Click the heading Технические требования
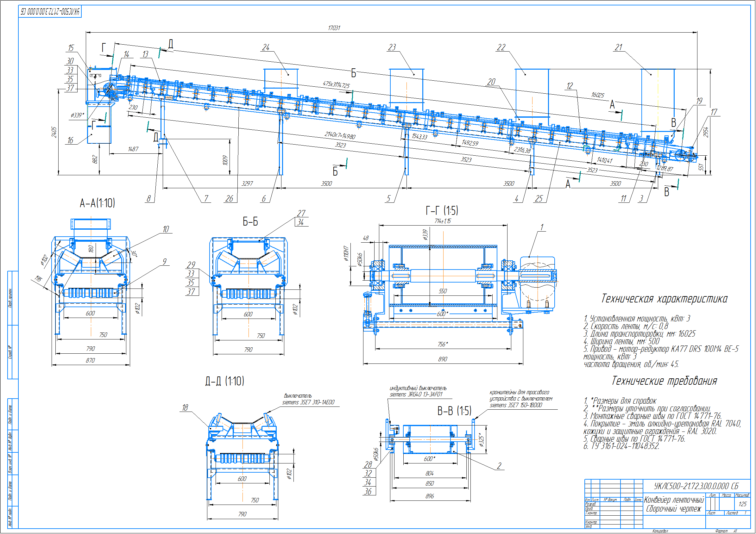Image resolution: width=756 pixels, height=534 pixels. (x=664, y=381)
